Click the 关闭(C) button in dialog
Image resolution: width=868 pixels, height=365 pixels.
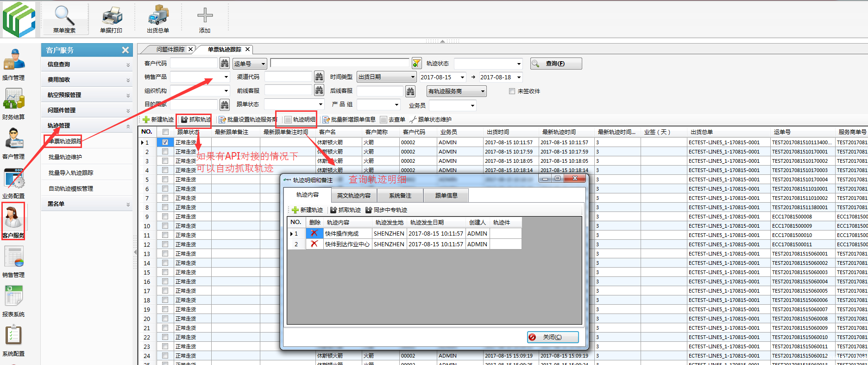click(553, 337)
